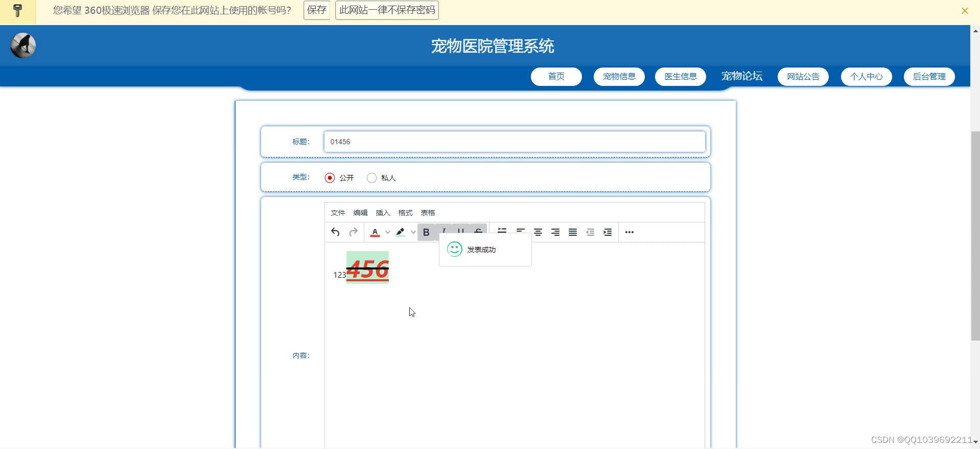980x449 pixels.
Task: Click the line-height toolbar icon
Action: (x=502, y=230)
